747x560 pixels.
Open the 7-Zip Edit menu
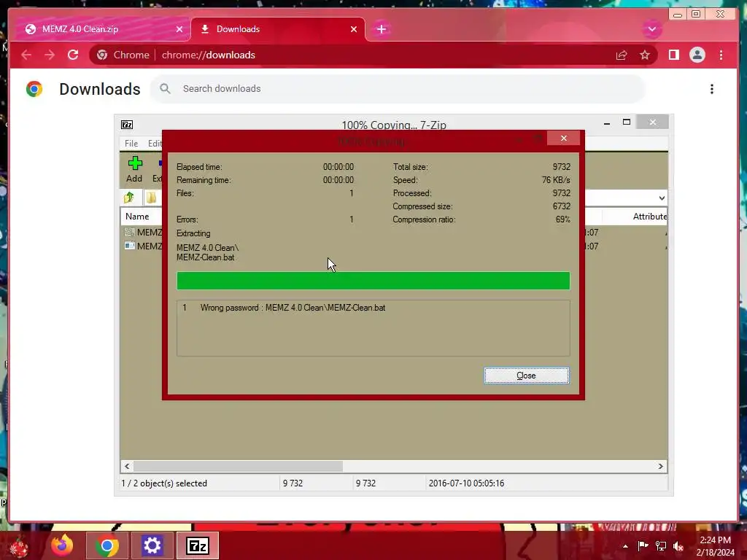(x=155, y=144)
